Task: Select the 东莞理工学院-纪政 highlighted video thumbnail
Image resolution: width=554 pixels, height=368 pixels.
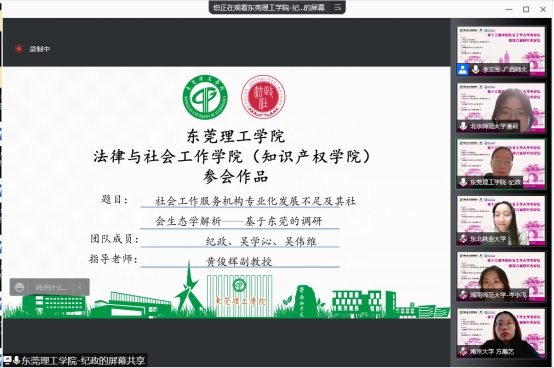Action: (x=501, y=164)
